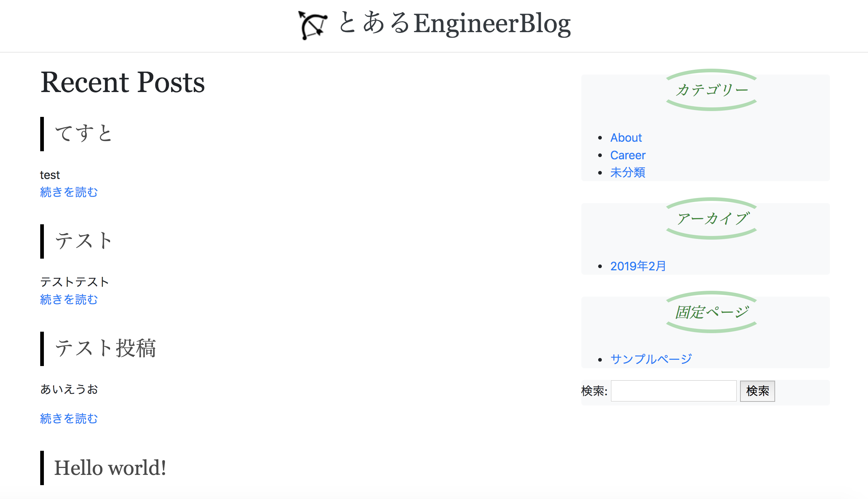Select the Career category
Image resolution: width=868 pixels, height=499 pixels.
(628, 155)
